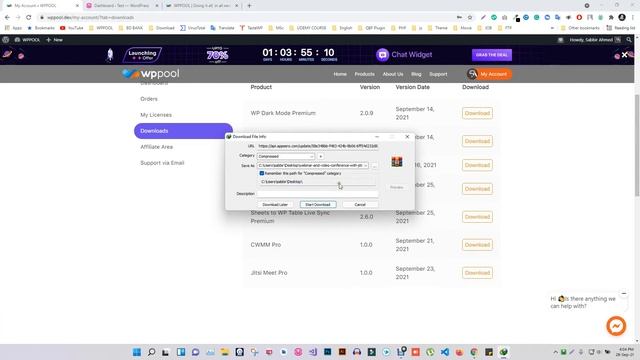Open the Messenger chat bubble
This screenshot has width=640, height=360.
click(x=616, y=326)
